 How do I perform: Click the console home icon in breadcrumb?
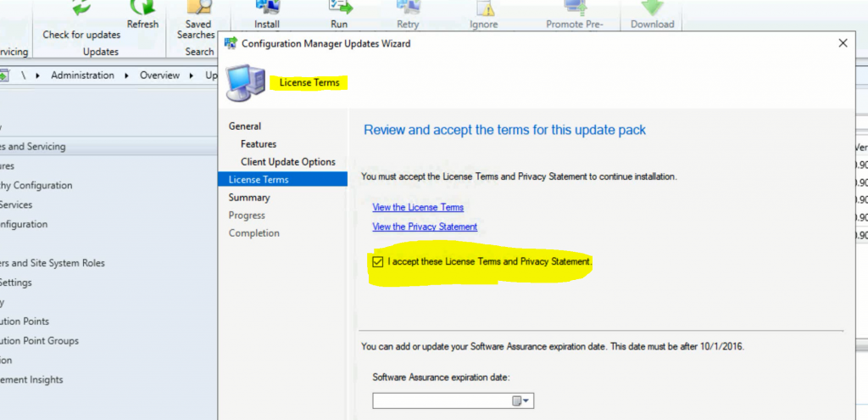point(4,76)
